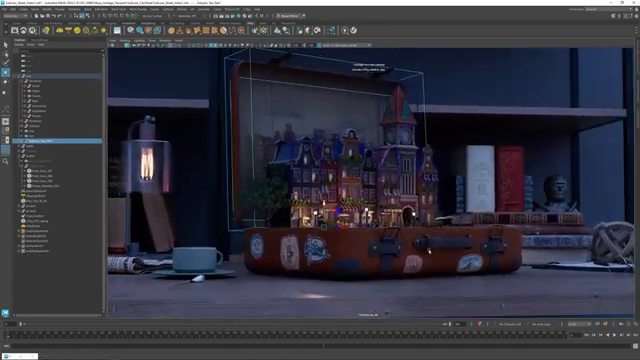Image resolution: width=640 pixels, height=360 pixels.
Task: Open the viewport renderer dropdown
Action: [346, 45]
